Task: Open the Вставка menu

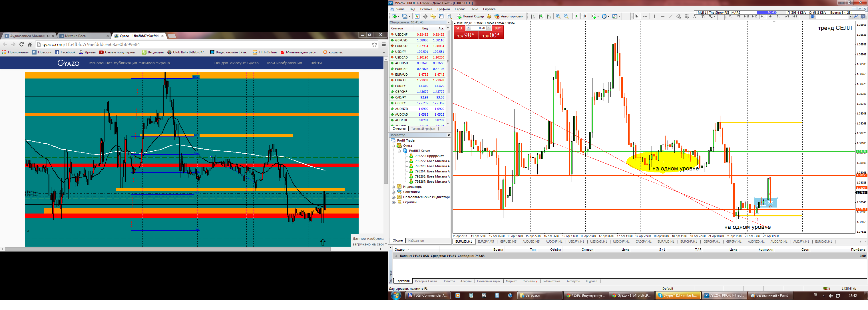Action: (426, 9)
